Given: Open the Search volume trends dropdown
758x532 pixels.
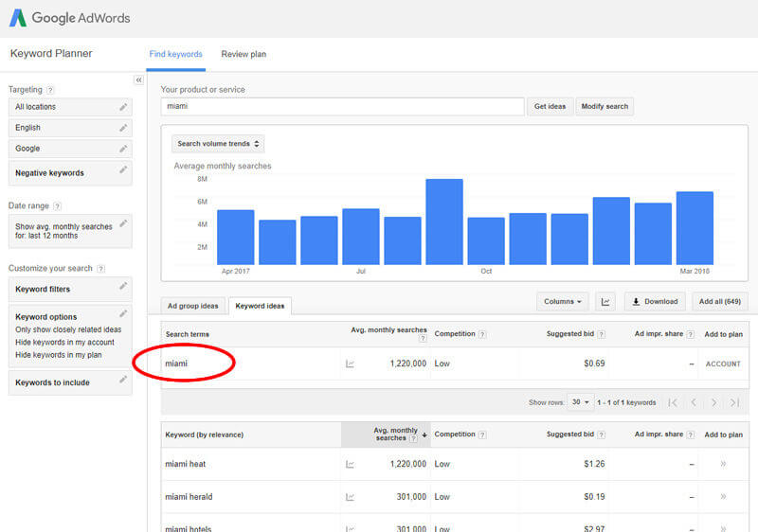Looking at the screenshot, I should 218,144.
